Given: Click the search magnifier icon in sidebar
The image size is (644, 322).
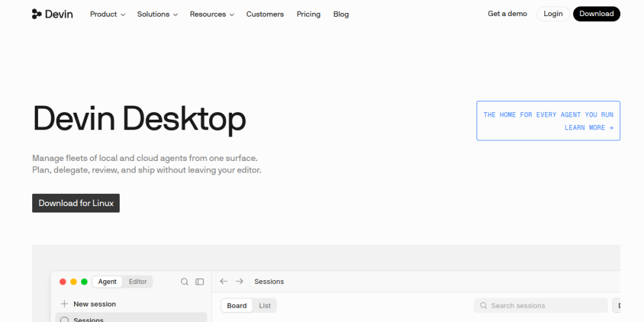Looking at the screenshot, I should pyautogui.click(x=185, y=282).
